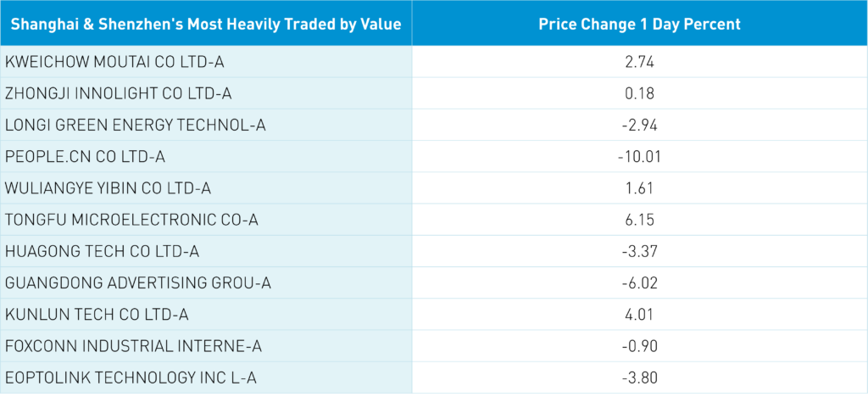Click the 'Most Heavily Traded by Value' column header
Image resolution: width=868 pixels, height=397 pixels.
(x=206, y=24)
